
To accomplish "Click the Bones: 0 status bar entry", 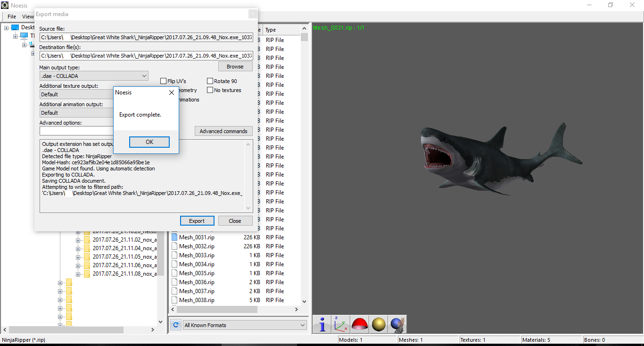I will pos(613,340).
